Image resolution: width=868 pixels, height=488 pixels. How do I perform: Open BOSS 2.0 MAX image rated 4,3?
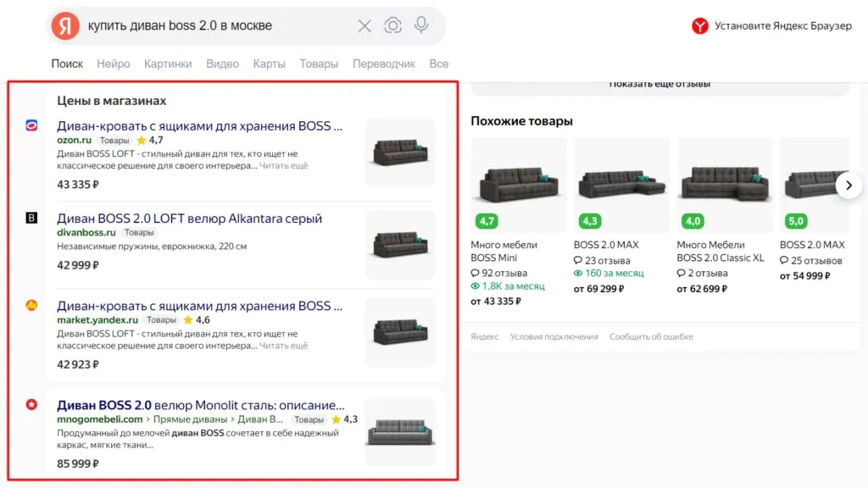(621, 185)
